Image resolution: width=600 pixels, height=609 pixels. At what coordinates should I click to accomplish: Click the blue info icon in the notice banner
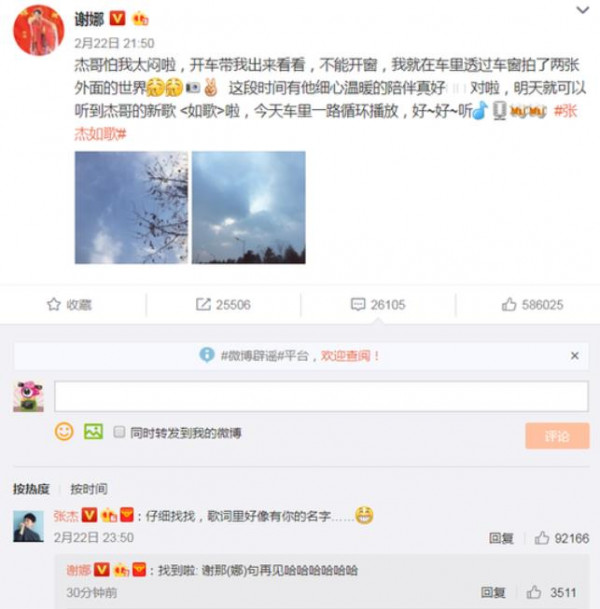click(207, 355)
